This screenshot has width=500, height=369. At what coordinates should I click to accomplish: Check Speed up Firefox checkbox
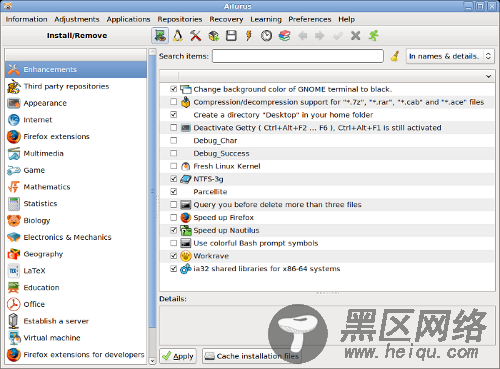(x=173, y=217)
